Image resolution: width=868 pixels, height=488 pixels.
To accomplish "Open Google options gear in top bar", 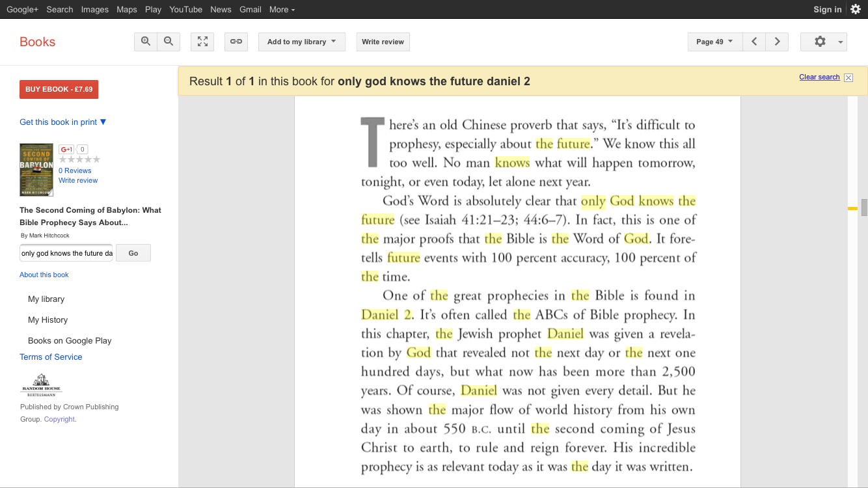I will (x=856, y=9).
